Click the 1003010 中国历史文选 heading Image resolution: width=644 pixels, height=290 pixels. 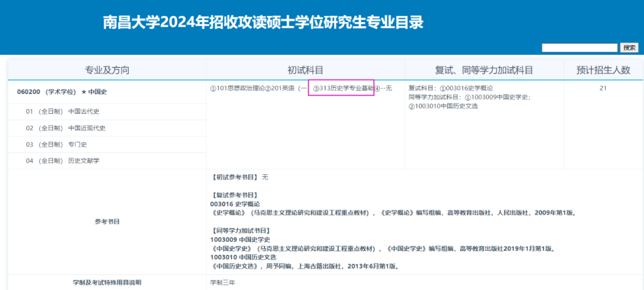[x=243, y=257]
